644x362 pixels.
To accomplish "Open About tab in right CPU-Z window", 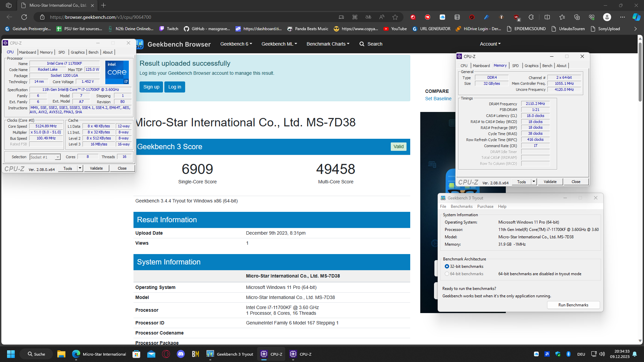I will 561,66.
